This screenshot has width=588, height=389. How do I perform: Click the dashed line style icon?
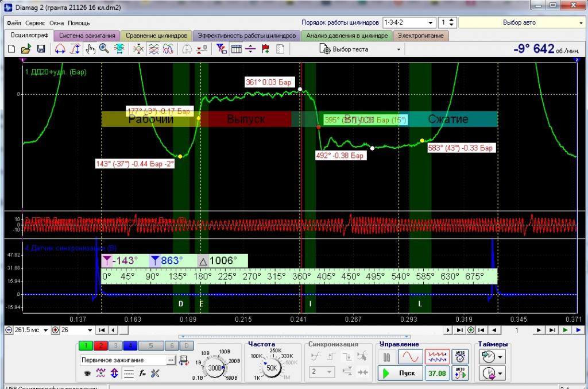point(129,373)
